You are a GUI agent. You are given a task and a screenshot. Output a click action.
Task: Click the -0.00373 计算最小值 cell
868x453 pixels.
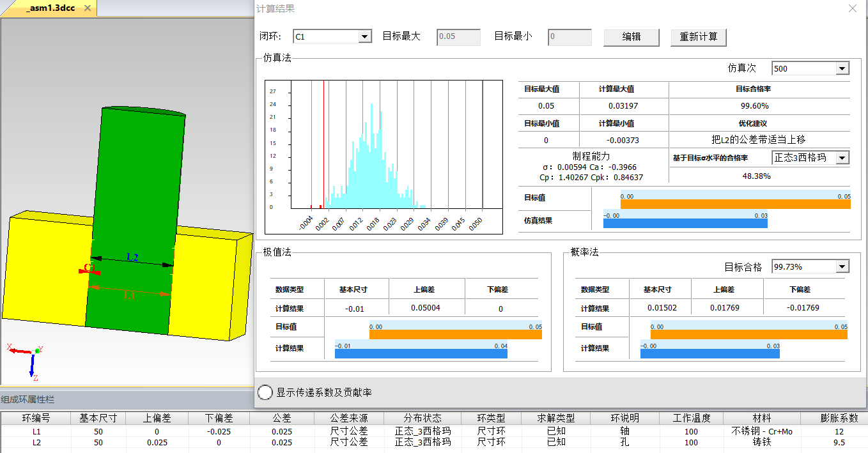623,140
